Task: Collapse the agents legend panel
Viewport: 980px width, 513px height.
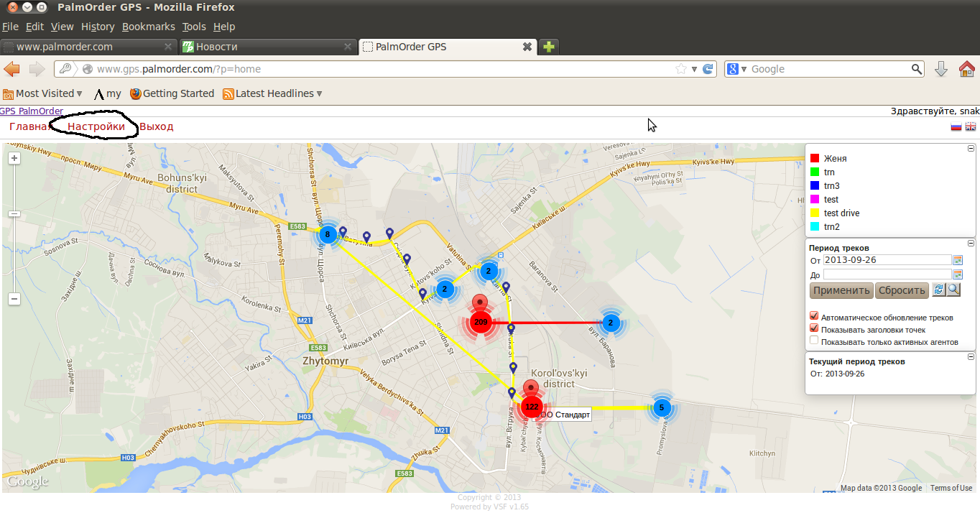Action: pyautogui.click(x=971, y=149)
